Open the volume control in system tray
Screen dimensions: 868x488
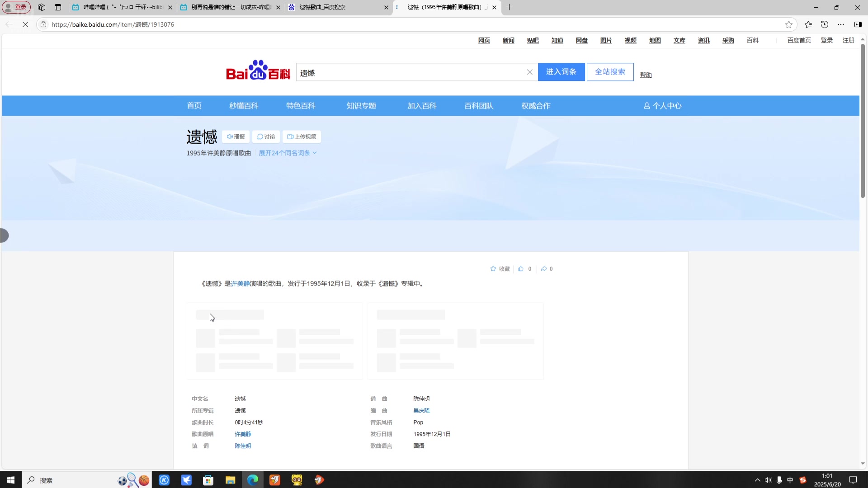(768, 480)
